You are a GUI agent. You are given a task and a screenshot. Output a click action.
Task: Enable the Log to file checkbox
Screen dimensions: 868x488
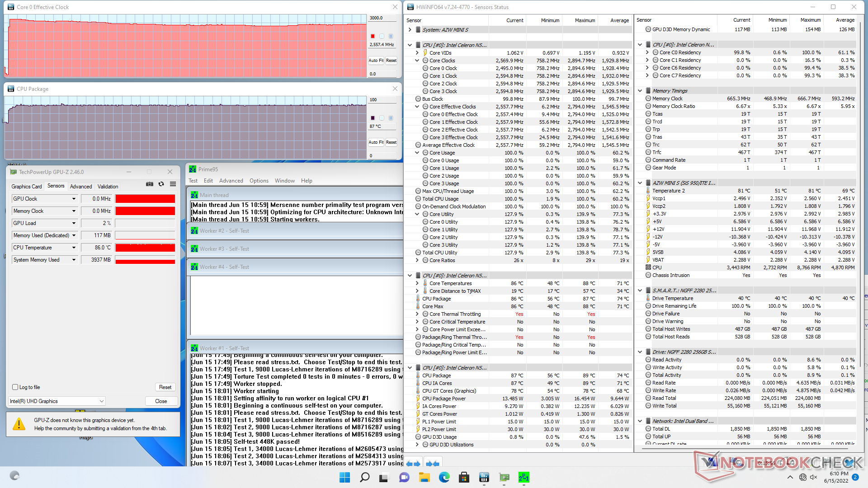click(15, 387)
